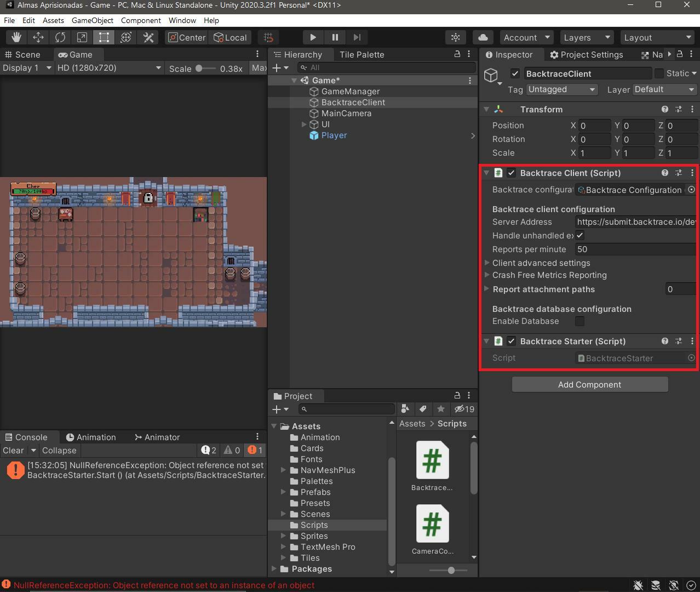Open the Layout dropdown
The height and width of the screenshot is (592, 700).
click(657, 37)
